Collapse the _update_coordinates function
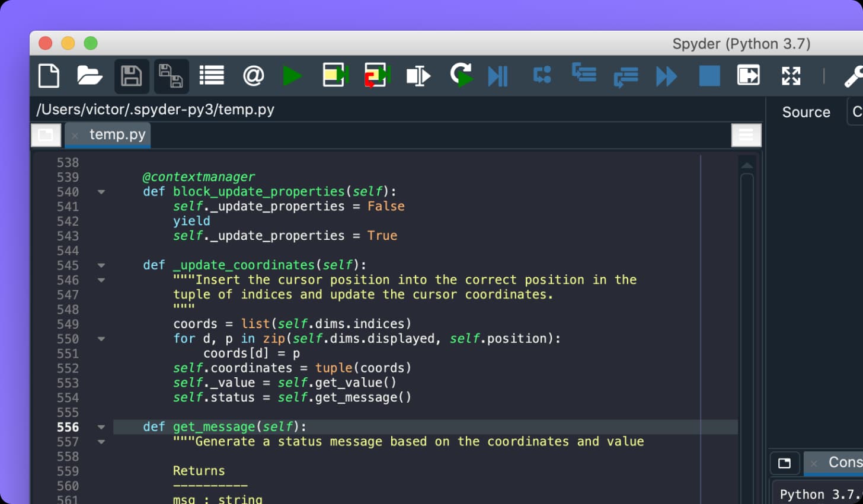This screenshot has height=504, width=863. [x=101, y=265]
